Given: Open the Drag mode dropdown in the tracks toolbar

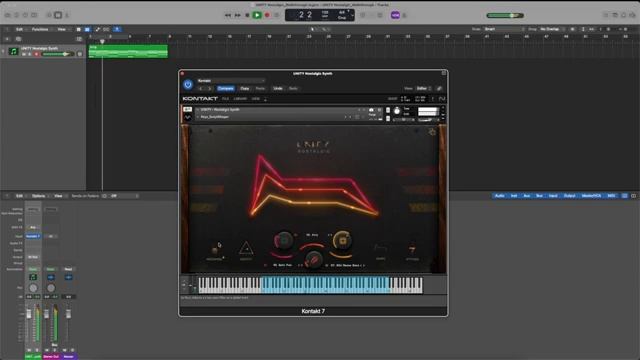Looking at the screenshot, I should tap(552, 29).
